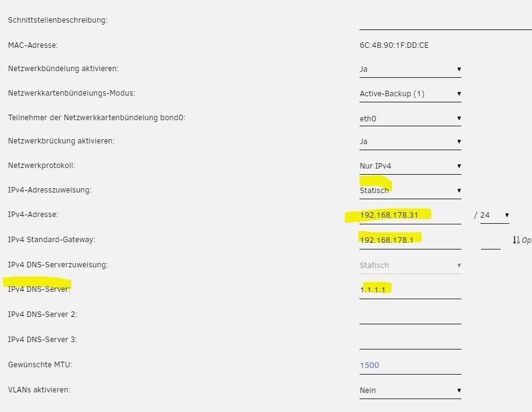
Task: Click the disabled IPv4 DNS-Serverzuweisung dropdown
Action: click(410, 265)
